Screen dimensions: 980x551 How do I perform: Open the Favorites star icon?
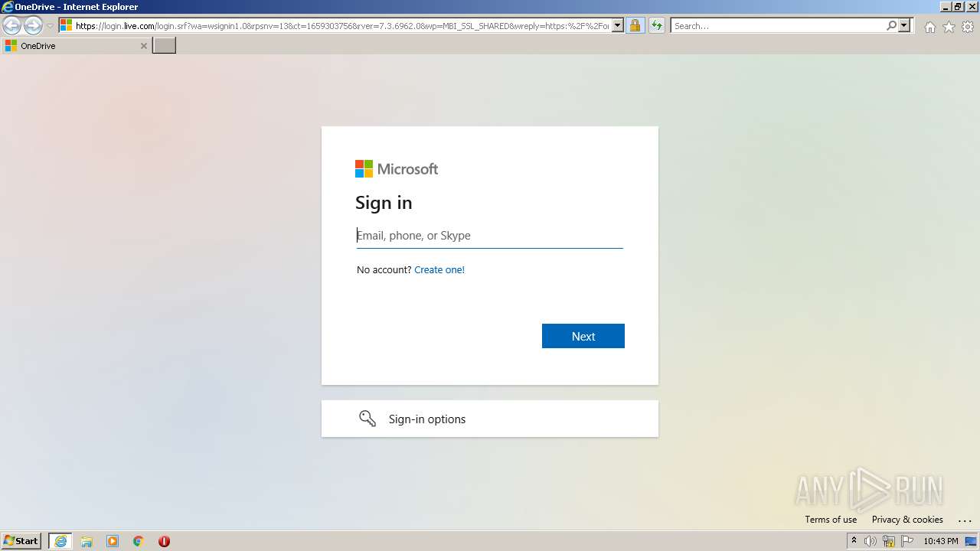949,27
